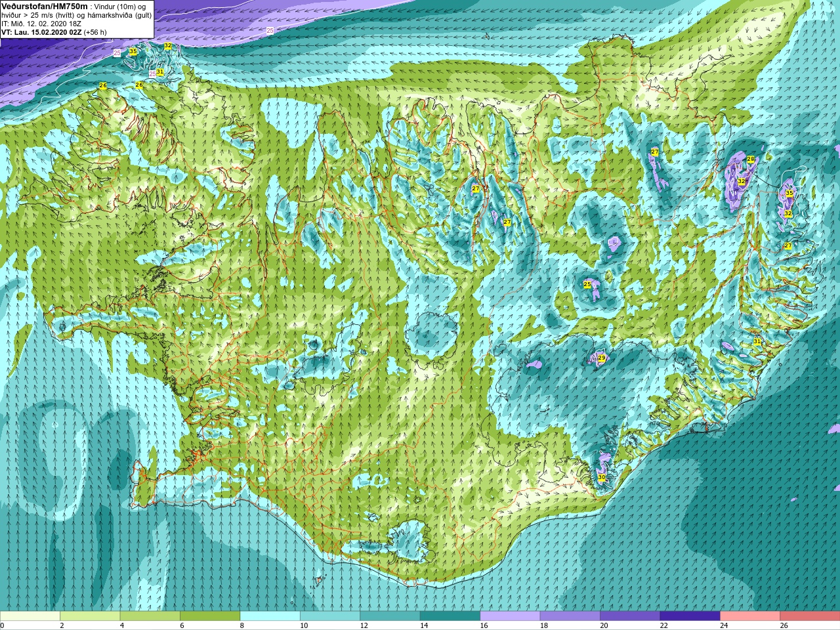Select the lavender 16–18 m/s legend swatch
Screen dimensions: 840x630
[510, 616]
